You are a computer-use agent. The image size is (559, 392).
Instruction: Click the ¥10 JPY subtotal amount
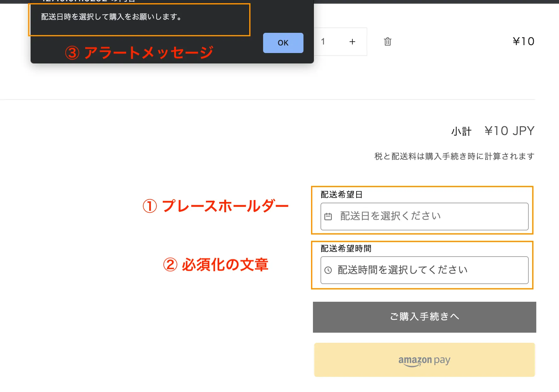tap(509, 131)
